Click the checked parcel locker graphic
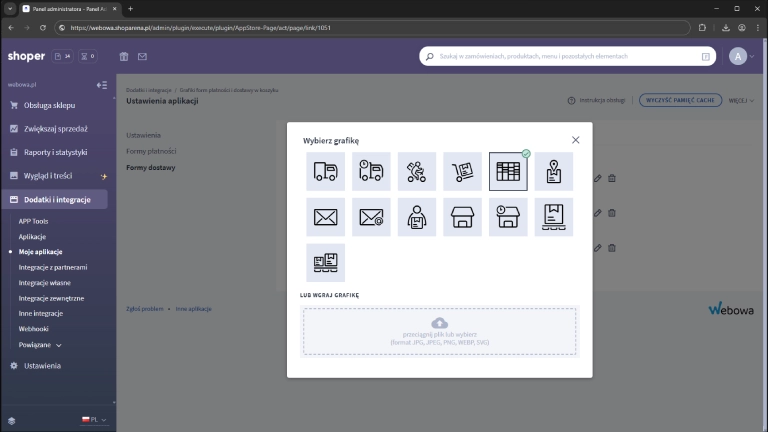The height and width of the screenshot is (432, 768). point(508,171)
